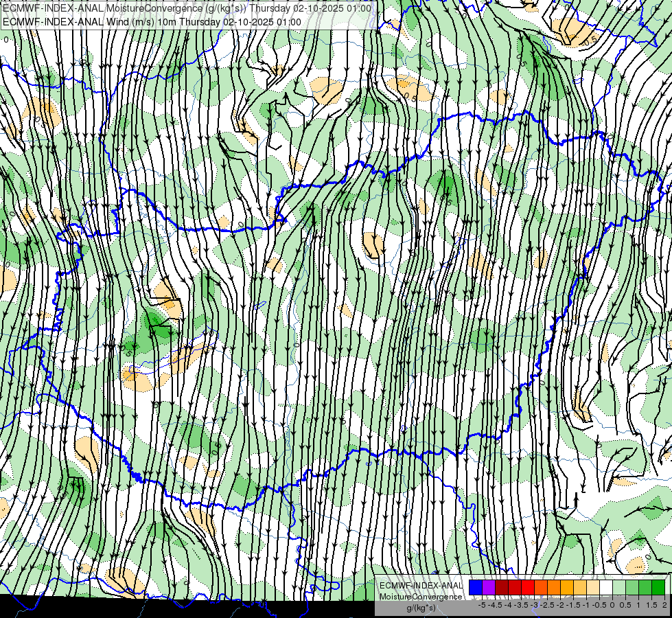This screenshot has height=618, width=672.
Task: Click the g/(kg*s) unit label in legend
Action: (421, 608)
